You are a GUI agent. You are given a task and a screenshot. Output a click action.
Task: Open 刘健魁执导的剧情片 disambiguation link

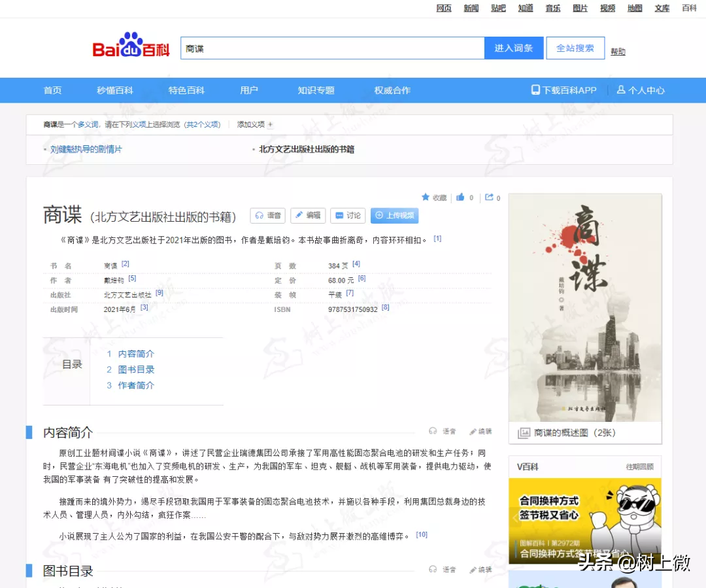(86, 149)
